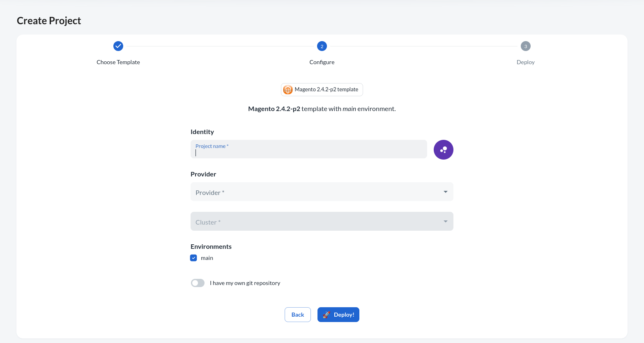Click the step 3 circle indicator
Screen dimensions: 644x343
click(x=525, y=46)
